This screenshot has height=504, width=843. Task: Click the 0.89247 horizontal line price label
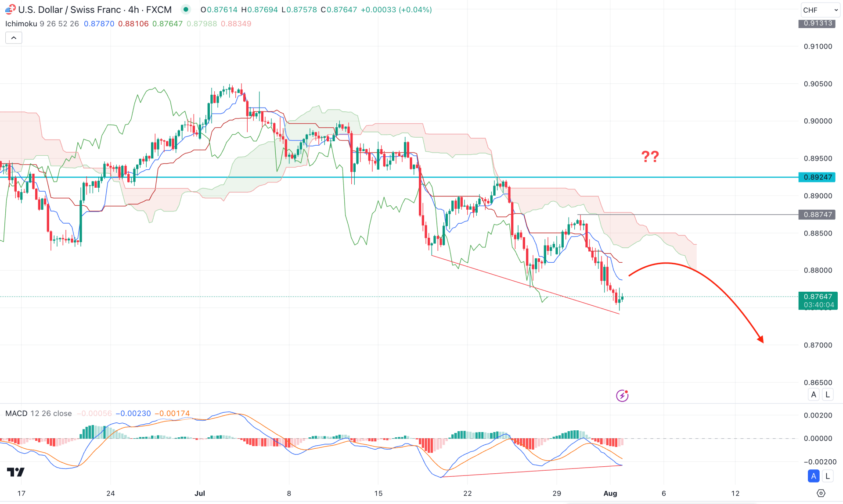coord(817,177)
